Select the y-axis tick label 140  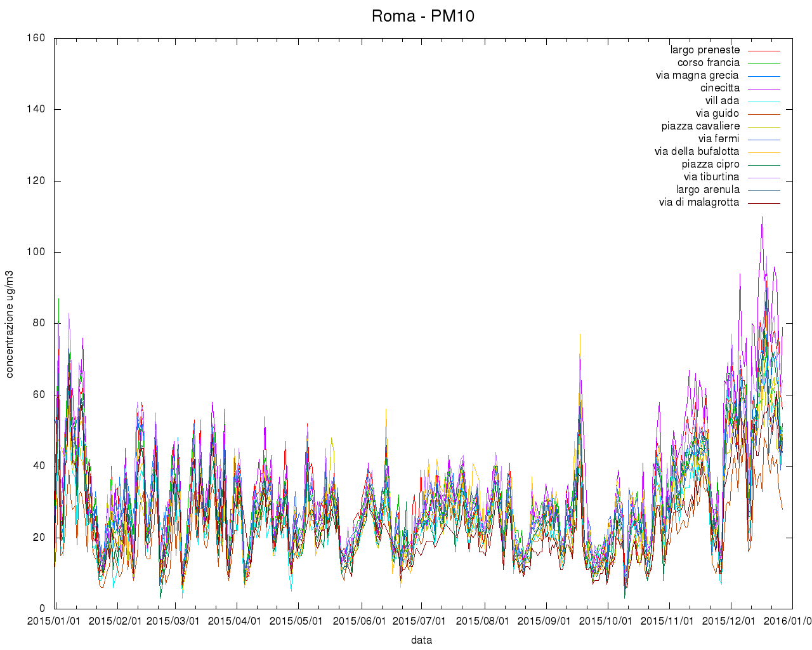coord(36,109)
